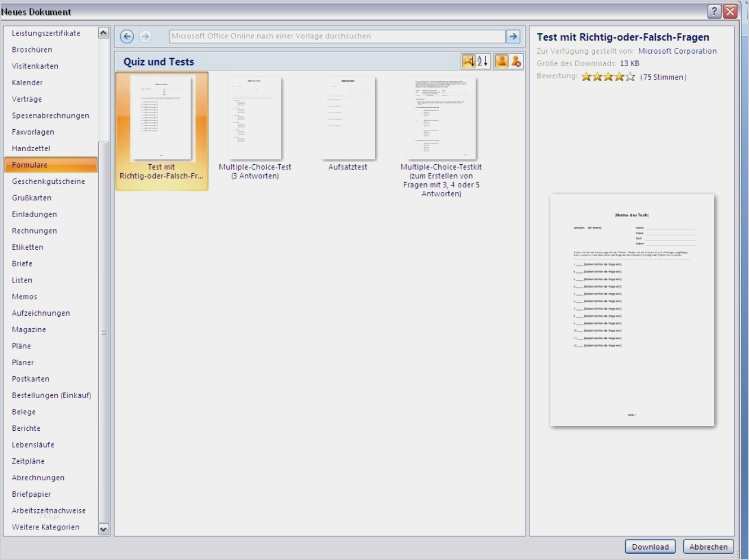The height and width of the screenshot is (560, 749).
Task: Show customer-submitted templates icon
Action: coord(501,62)
